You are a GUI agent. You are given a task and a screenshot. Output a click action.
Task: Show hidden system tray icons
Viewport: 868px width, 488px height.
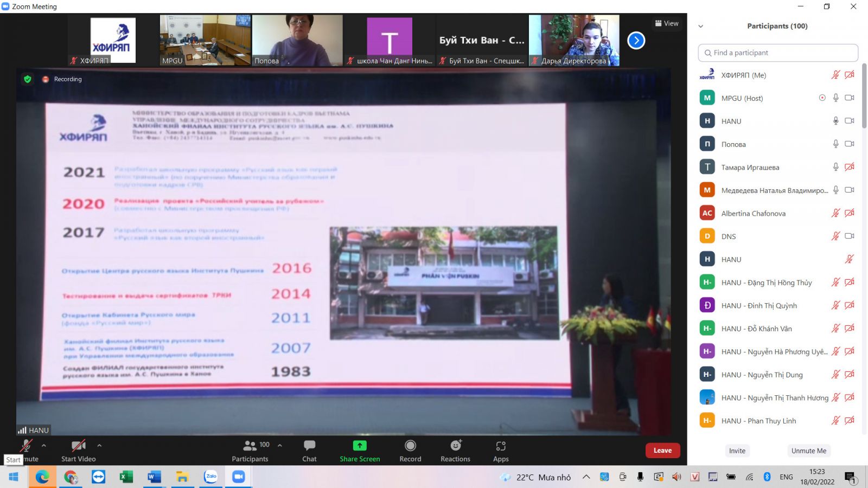coord(586,477)
